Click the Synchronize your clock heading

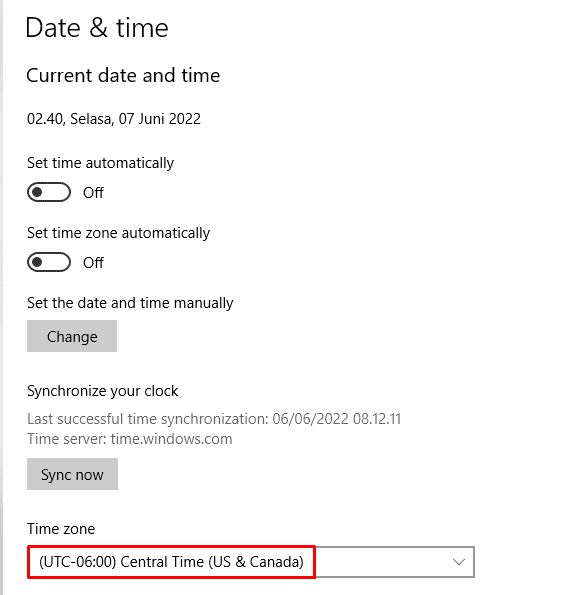102,391
